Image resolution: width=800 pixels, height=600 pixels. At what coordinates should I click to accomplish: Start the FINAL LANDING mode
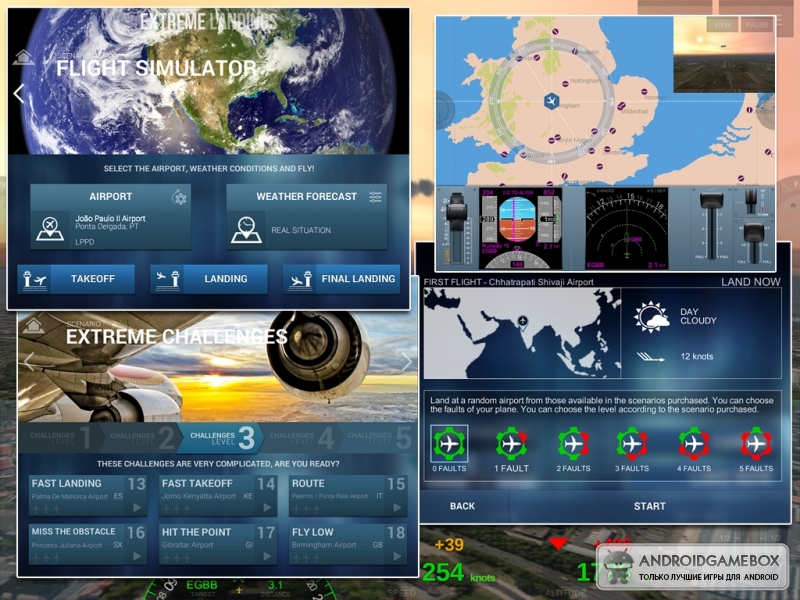click(x=341, y=279)
